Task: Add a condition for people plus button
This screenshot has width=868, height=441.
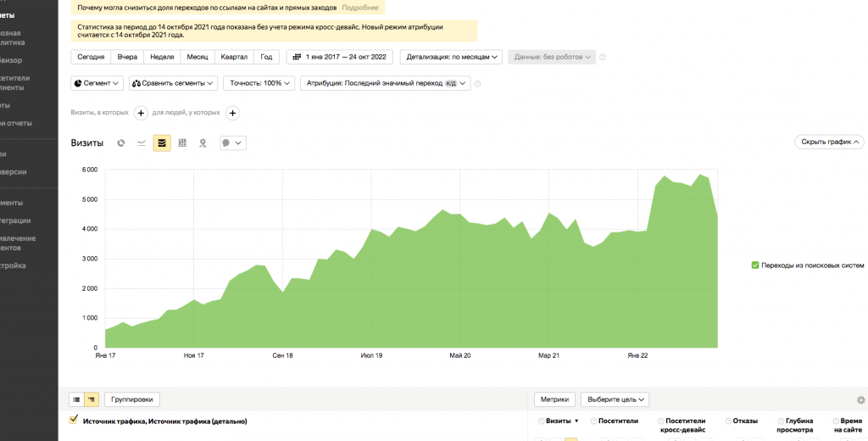Action: tap(232, 113)
